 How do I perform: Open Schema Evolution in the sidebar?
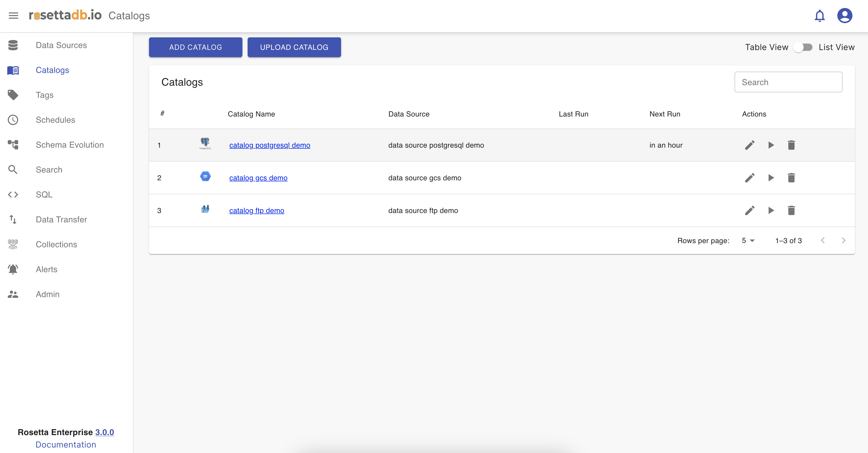(69, 145)
